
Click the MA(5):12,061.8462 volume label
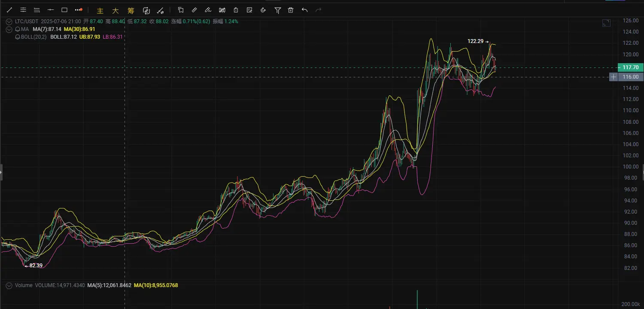point(109,285)
